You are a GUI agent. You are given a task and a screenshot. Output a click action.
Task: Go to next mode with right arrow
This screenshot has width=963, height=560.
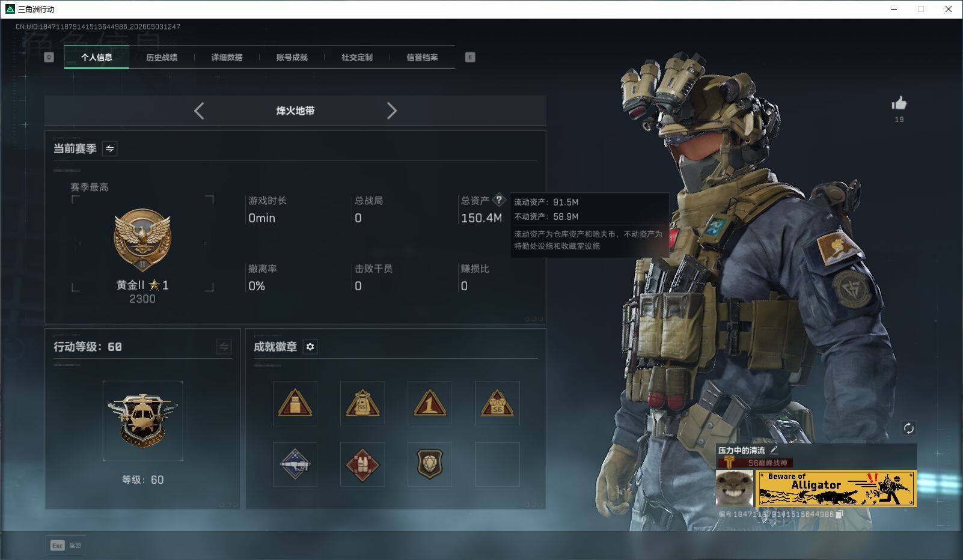click(392, 111)
